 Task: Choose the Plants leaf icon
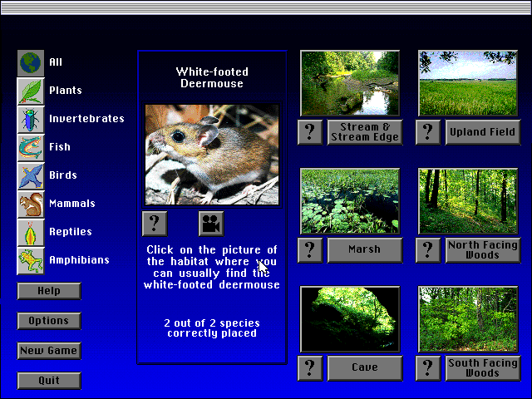(31, 91)
